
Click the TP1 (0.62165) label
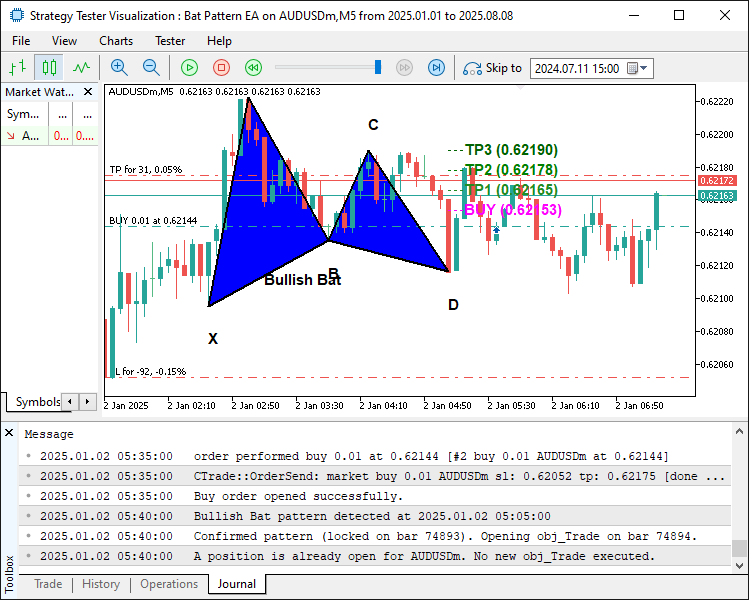coord(511,190)
